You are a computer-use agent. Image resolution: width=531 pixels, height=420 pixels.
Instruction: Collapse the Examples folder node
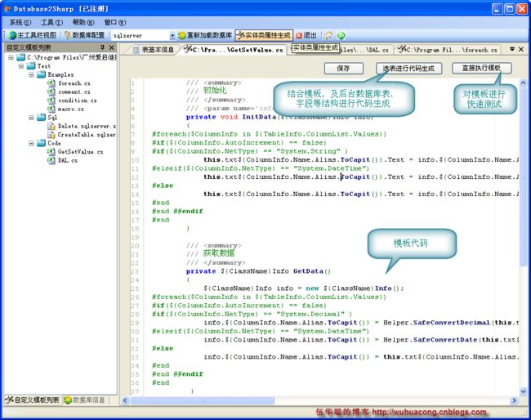click(x=31, y=74)
